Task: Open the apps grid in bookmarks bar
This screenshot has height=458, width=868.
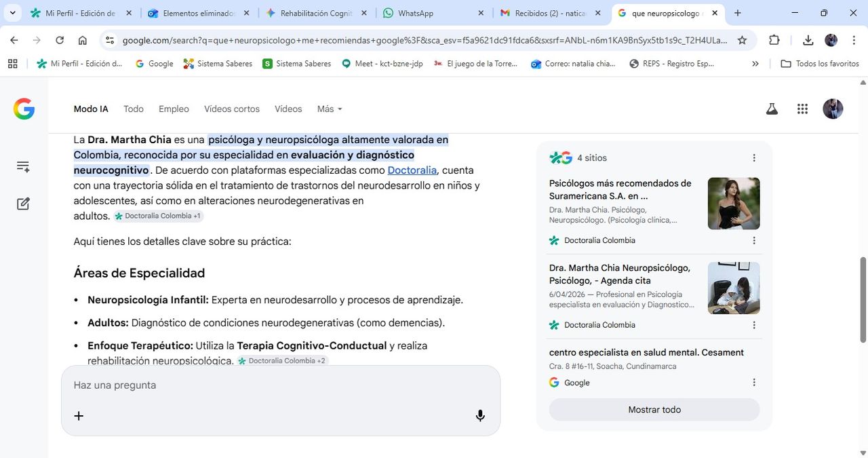Action: (12, 64)
